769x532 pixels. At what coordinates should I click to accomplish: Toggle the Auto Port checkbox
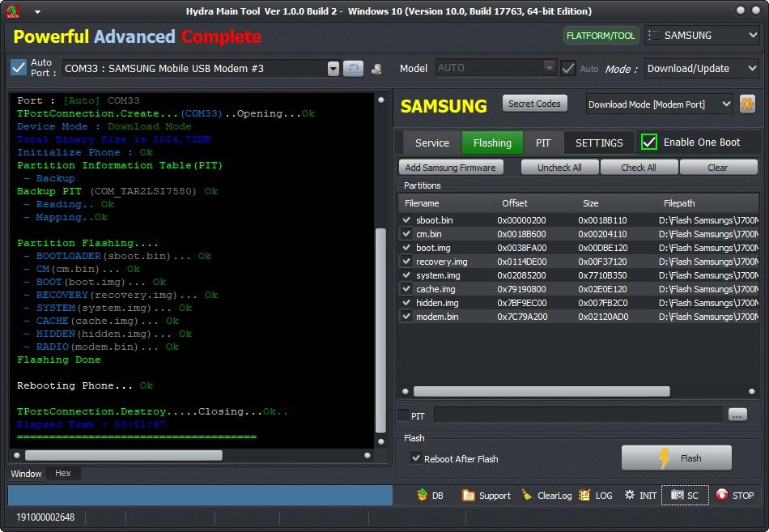pyautogui.click(x=19, y=68)
